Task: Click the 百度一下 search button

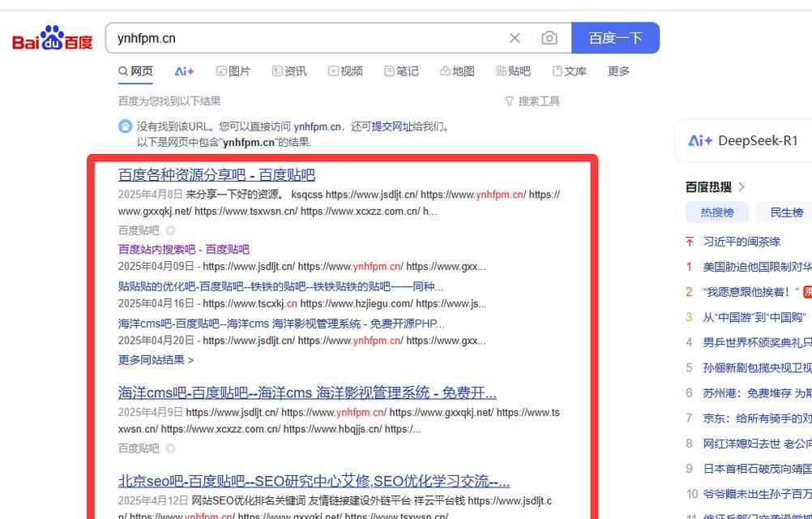Action: (x=615, y=38)
